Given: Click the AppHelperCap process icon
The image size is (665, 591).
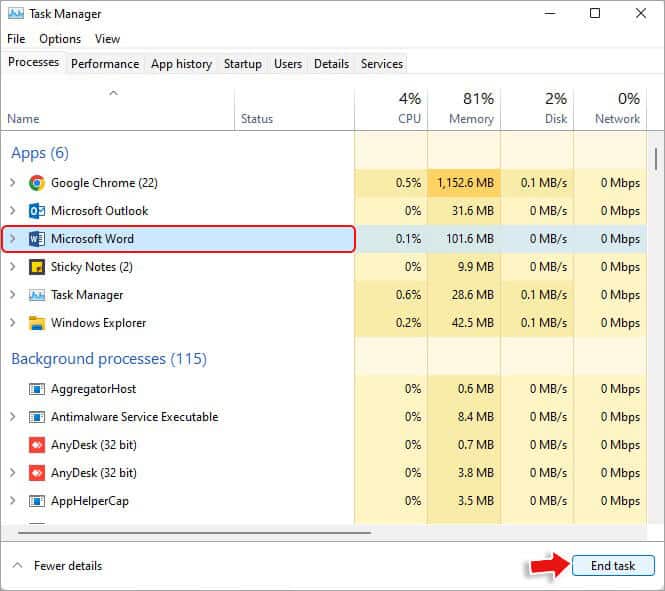Looking at the screenshot, I should click(37, 501).
